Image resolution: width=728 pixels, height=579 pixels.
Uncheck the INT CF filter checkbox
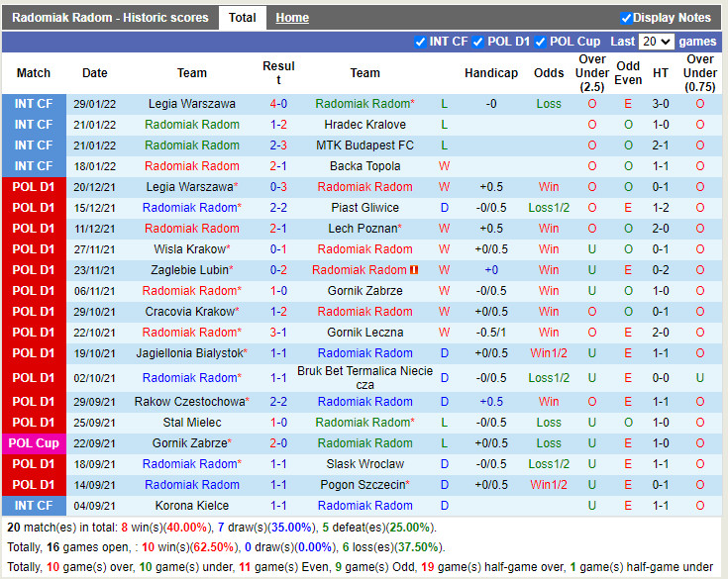click(420, 42)
